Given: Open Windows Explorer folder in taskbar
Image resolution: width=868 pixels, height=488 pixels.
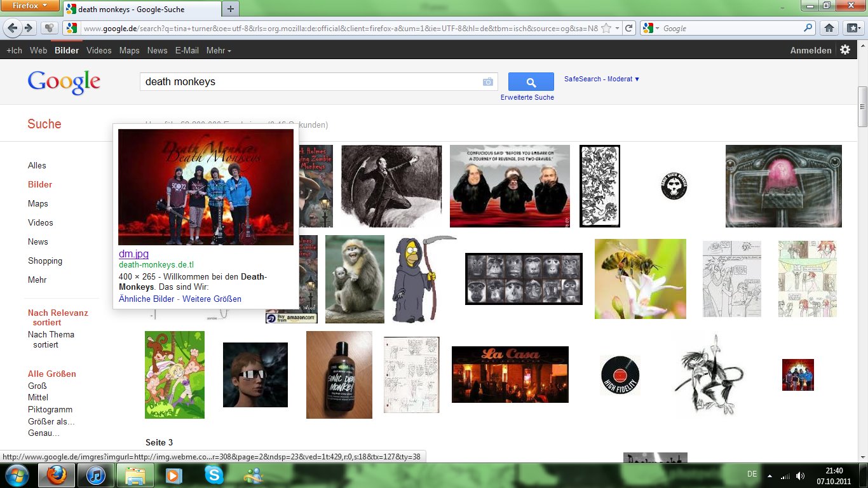Looking at the screenshot, I should tap(135, 475).
